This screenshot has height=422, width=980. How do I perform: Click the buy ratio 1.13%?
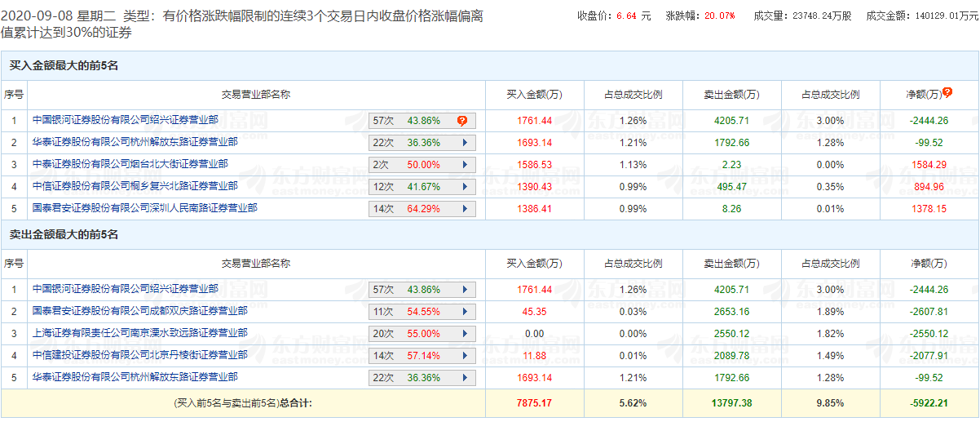tap(633, 165)
